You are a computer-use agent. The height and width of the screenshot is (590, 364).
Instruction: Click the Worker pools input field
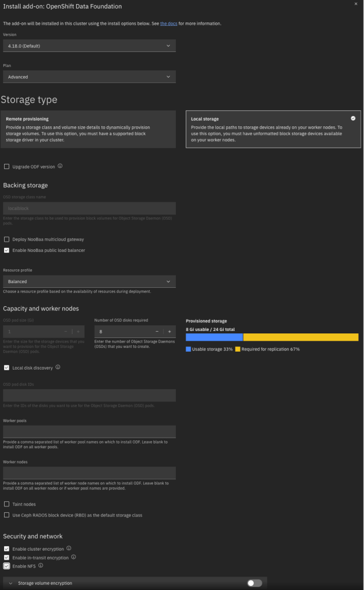point(89,431)
